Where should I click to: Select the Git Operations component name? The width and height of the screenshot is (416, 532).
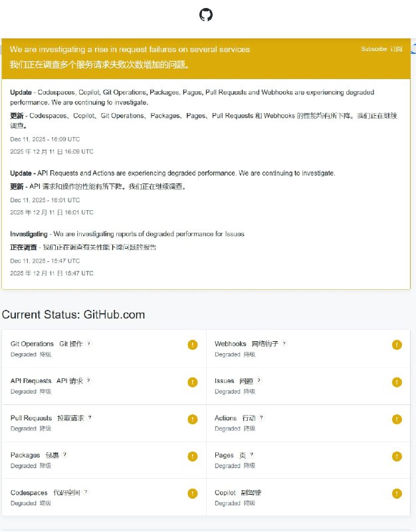pyautogui.click(x=32, y=344)
